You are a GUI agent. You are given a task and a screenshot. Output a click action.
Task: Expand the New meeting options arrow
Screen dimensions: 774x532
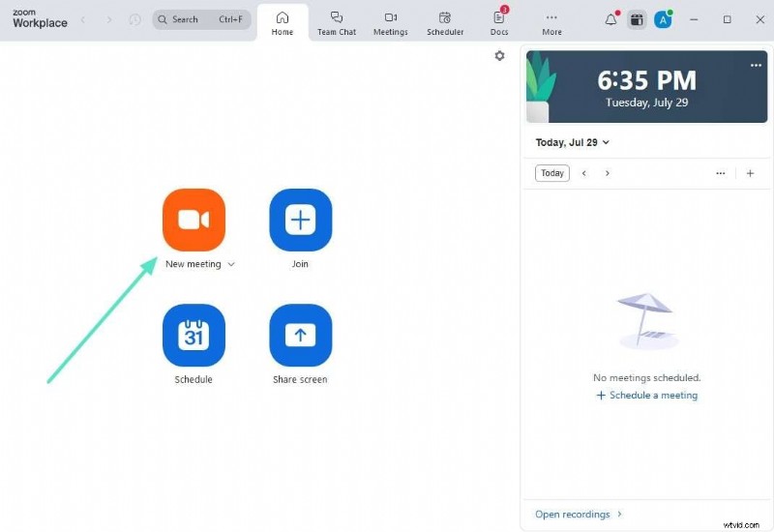[231, 265]
